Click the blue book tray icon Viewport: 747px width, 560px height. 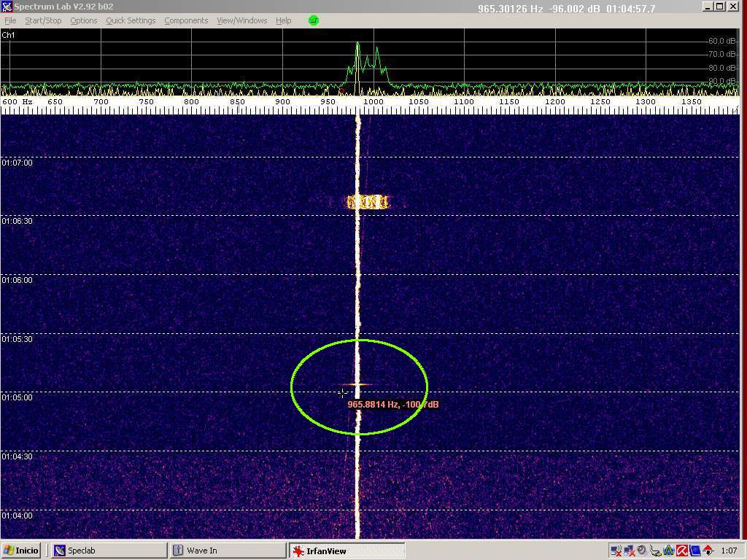[x=695, y=551]
